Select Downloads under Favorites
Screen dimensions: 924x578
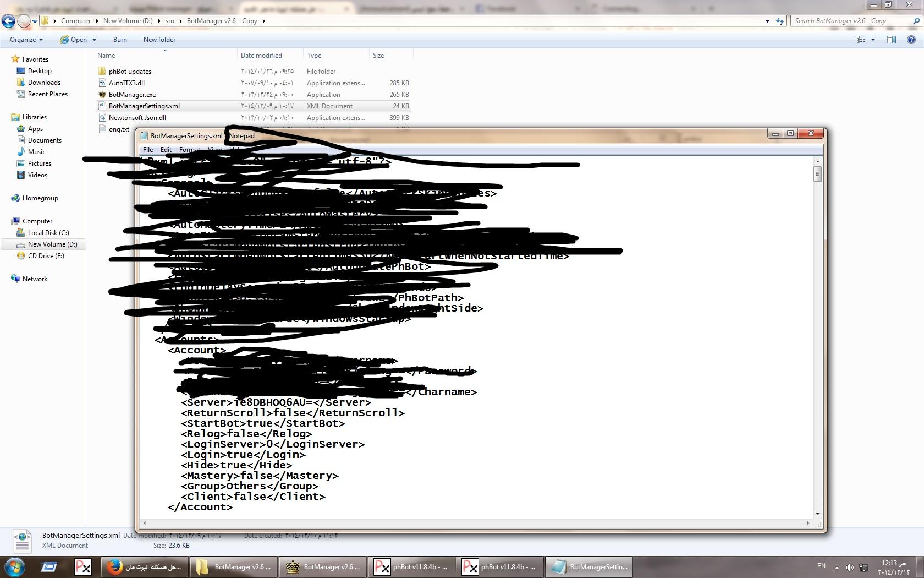[44, 83]
